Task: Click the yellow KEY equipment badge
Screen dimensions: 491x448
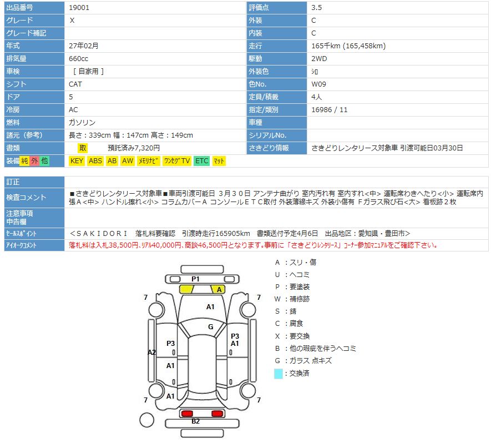Action: [77, 161]
